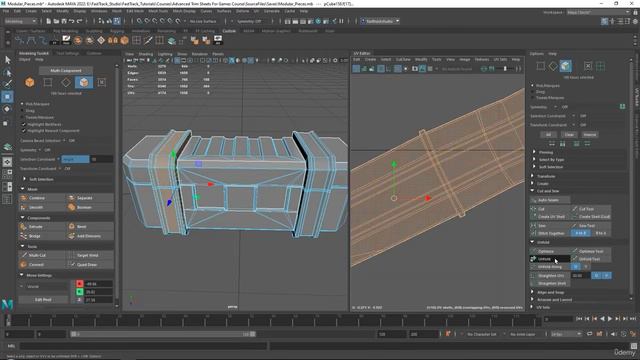Open Options menu in UV Toolkit

[536, 54]
